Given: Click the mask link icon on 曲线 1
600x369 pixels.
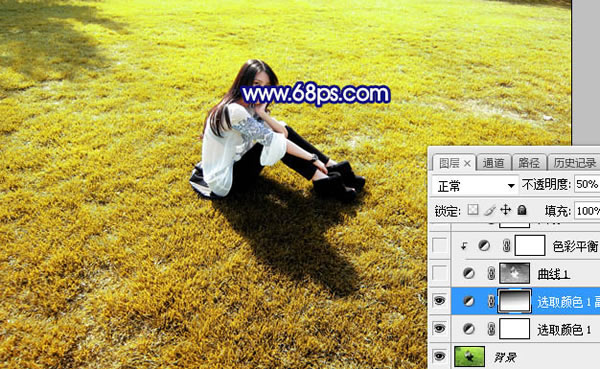Looking at the screenshot, I should 491,273.
